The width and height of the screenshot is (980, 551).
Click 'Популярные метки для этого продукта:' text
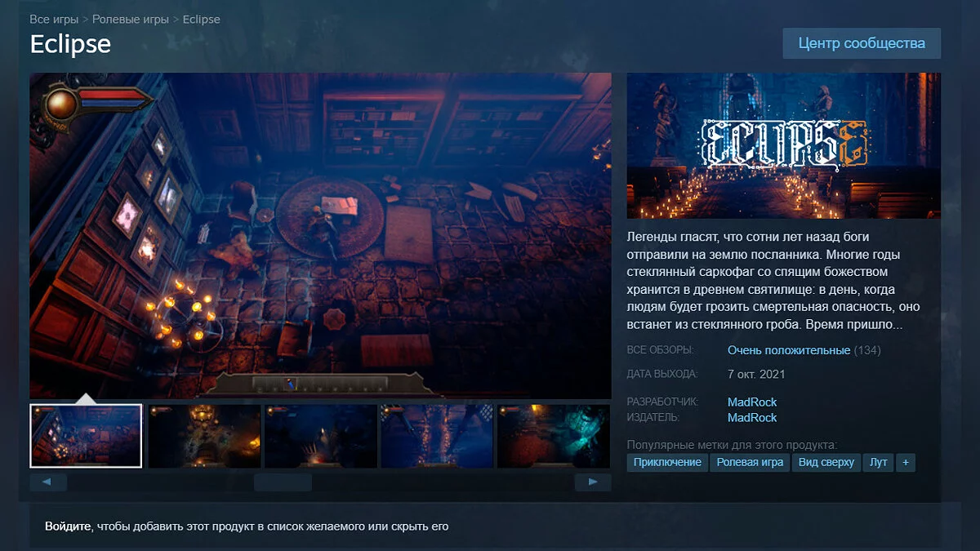pyautogui.click(x=733, y=445)
